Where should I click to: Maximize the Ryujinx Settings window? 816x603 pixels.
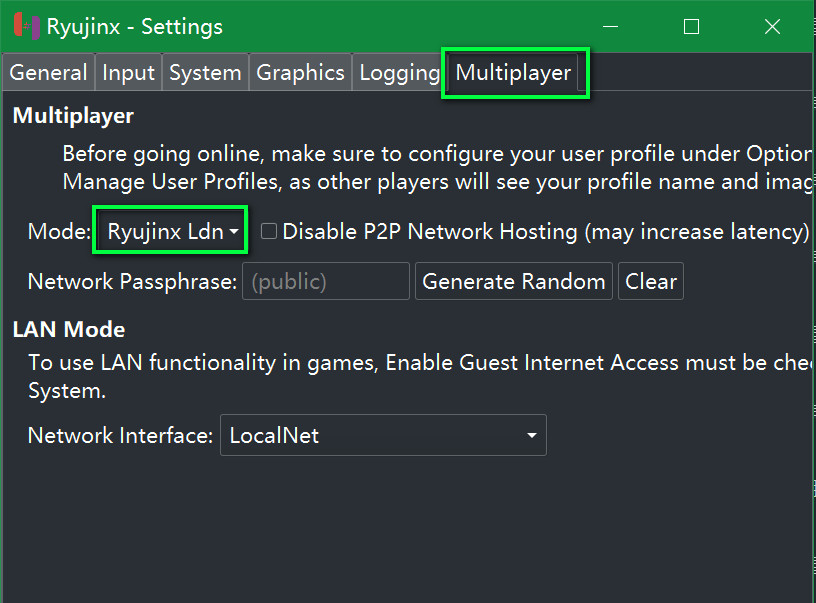[691, 26]
